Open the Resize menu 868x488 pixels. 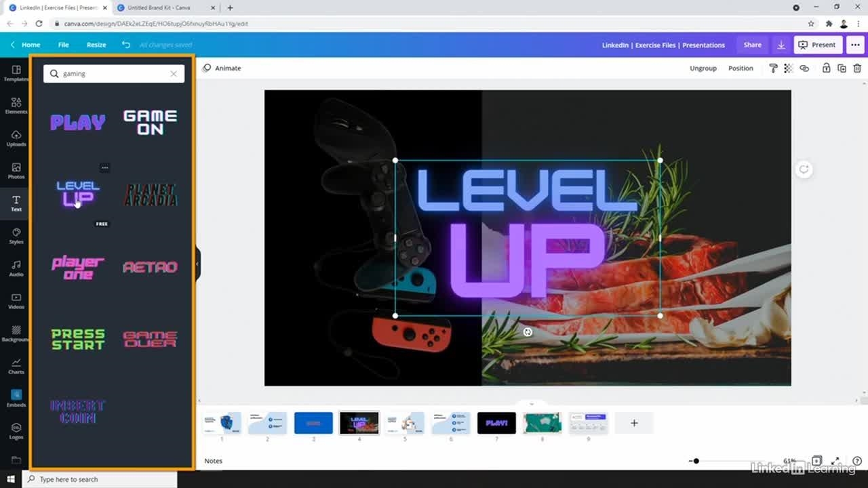tap(96, 45)
